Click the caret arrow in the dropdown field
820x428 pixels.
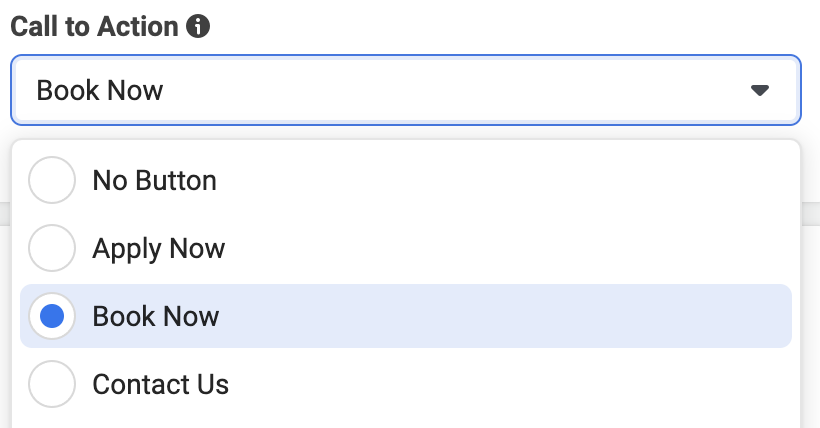[760, 91]
